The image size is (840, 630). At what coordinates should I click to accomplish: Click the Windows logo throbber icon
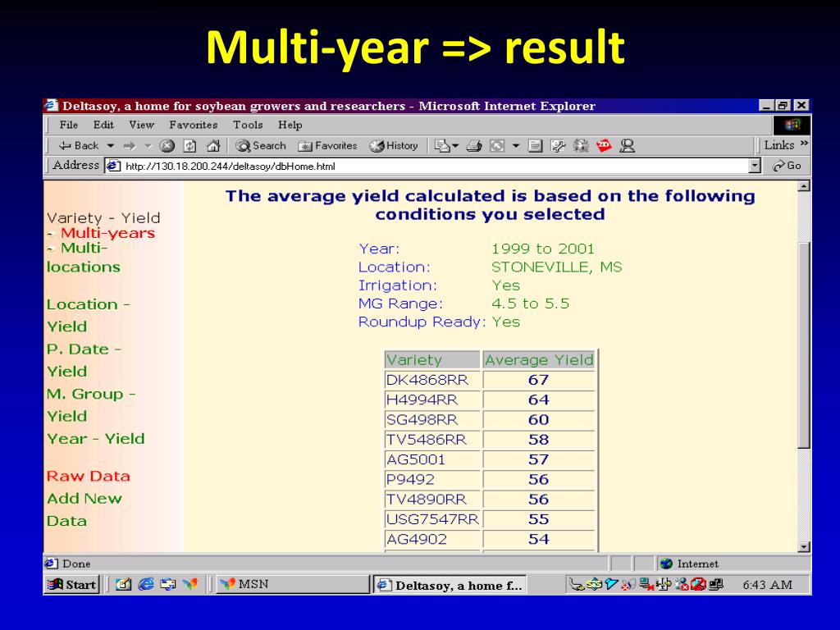click(792, 126)
